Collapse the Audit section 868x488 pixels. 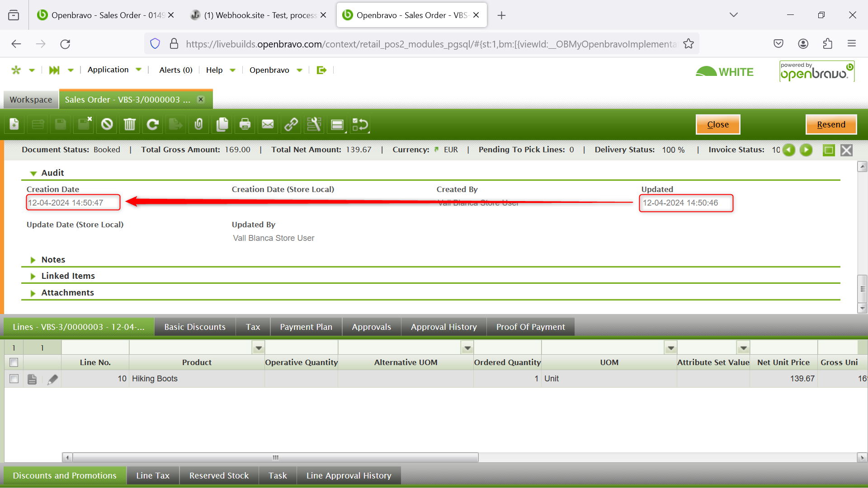(33, 173)
